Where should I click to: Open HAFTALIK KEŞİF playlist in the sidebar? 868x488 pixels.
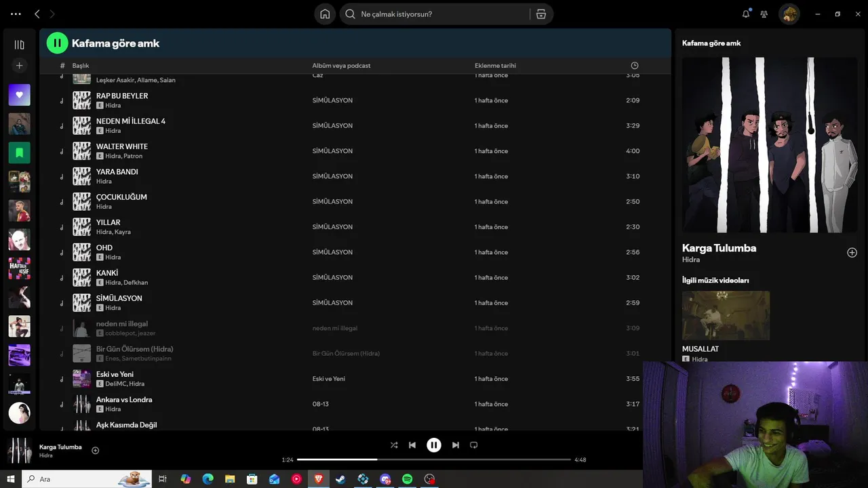coord(19,268)
